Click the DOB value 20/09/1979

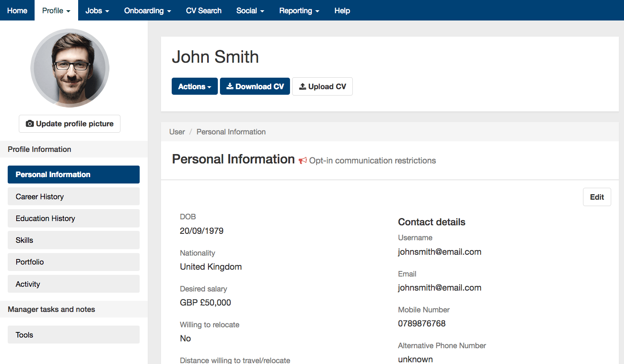point(202,231)
